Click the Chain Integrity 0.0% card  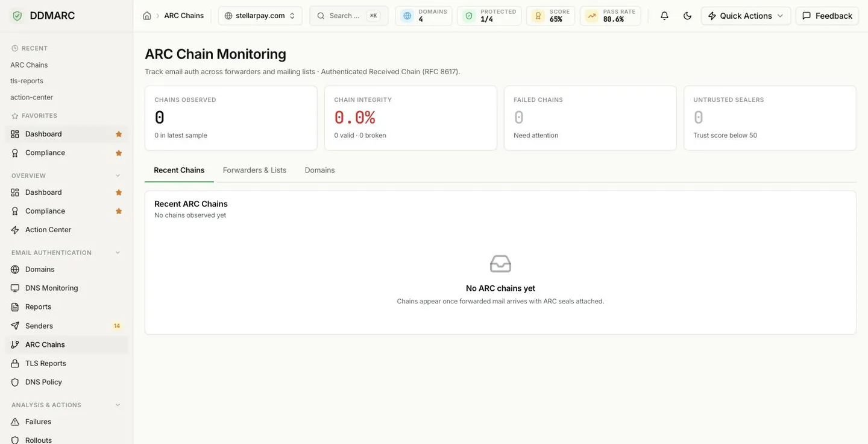(410, 118)
